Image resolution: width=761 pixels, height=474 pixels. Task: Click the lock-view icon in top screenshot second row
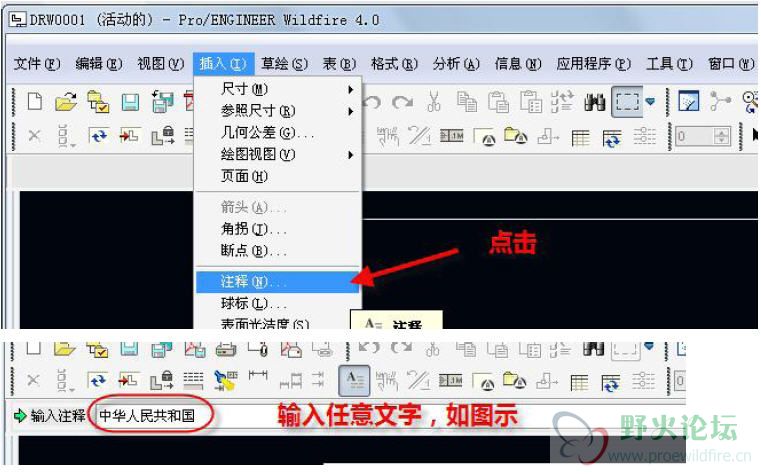163,136
